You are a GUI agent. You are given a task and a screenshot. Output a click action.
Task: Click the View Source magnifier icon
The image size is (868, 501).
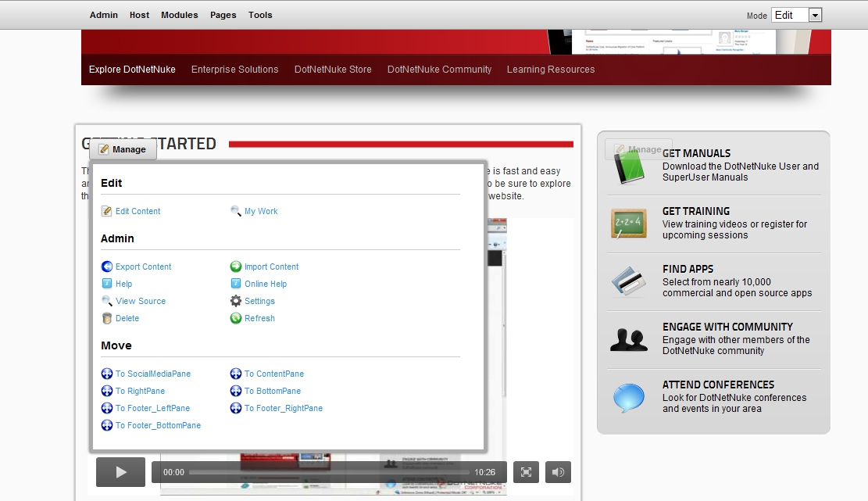click(x=107, y=301)
